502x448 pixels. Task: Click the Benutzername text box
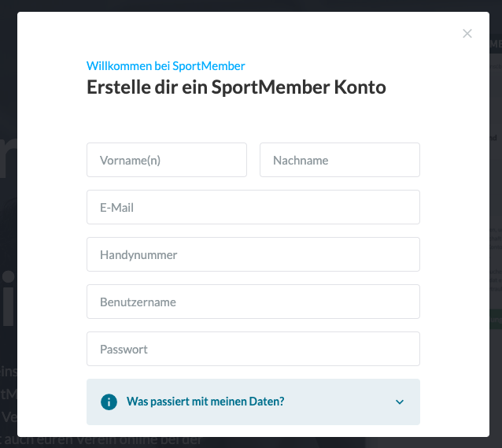click(253, 302)
